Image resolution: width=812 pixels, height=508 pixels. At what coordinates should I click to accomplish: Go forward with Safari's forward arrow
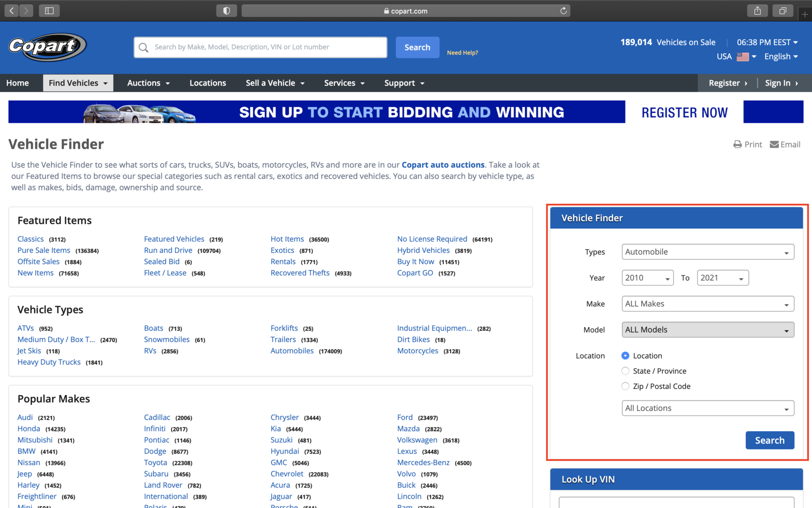(x=26, y=11)
